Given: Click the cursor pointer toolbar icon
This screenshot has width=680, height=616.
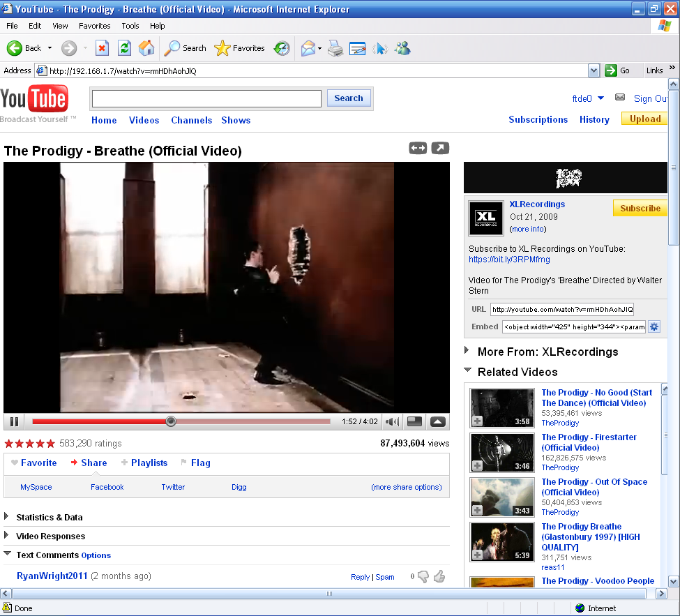Looking at the screenshot, I should point(380,48).
